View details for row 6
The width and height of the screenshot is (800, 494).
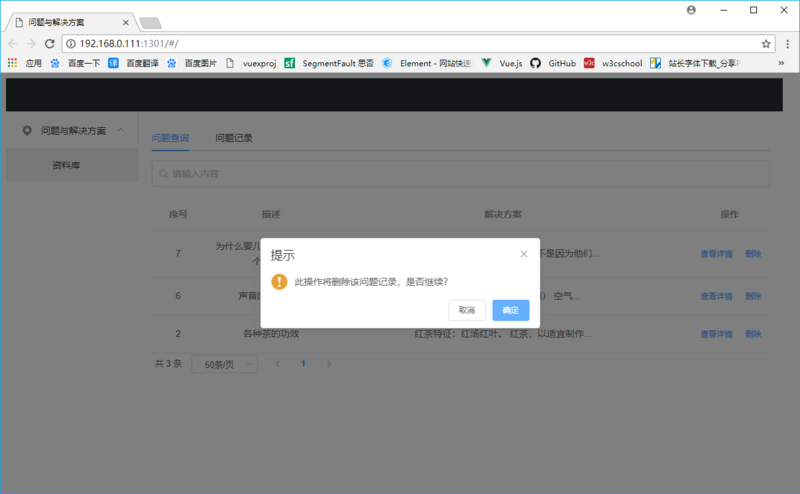(716, 296)
